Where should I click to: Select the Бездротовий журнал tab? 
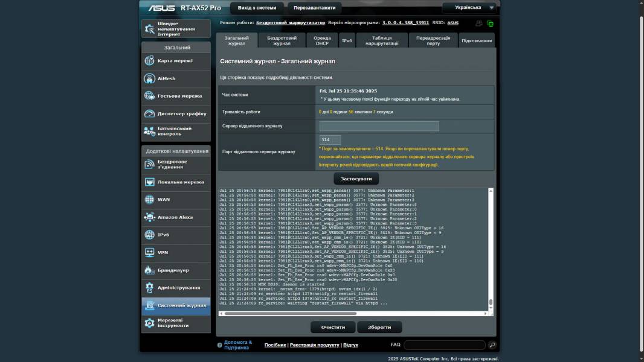tap(282, 40)
